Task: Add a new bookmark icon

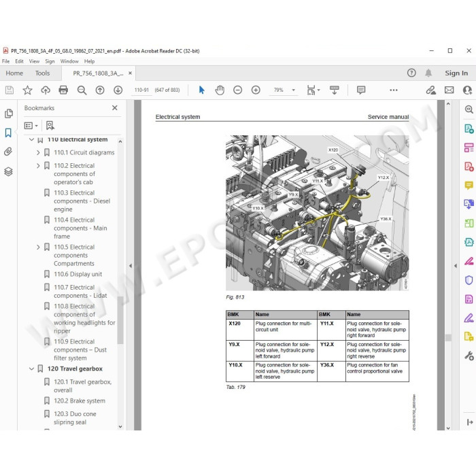Action: click(x=50, y=125)
